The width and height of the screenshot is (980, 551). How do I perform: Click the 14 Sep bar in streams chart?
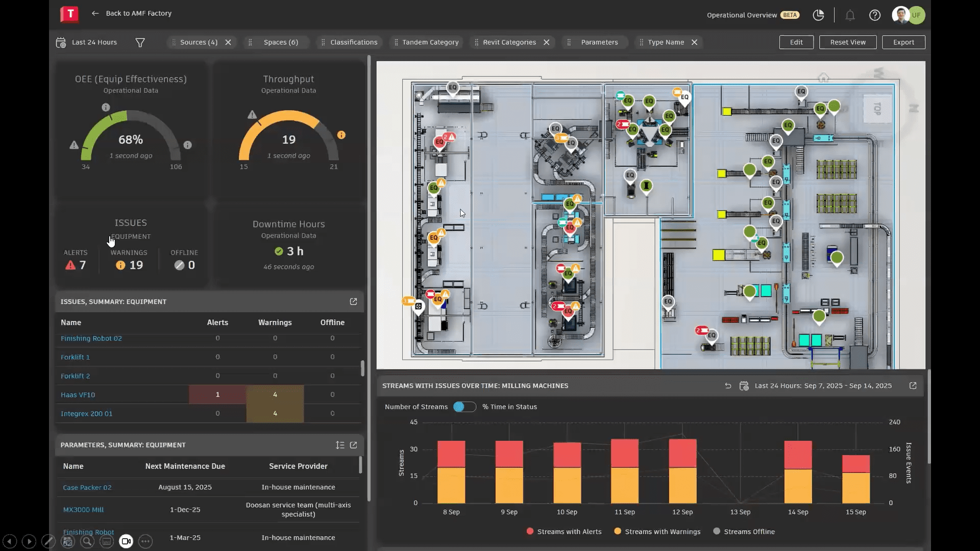click(x=798, y=472)
